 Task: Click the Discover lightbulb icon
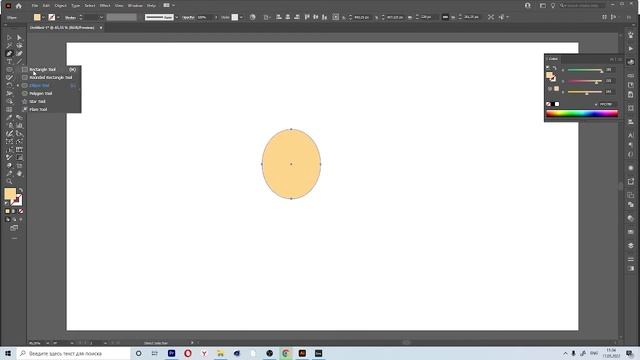(x=553, y=6)
